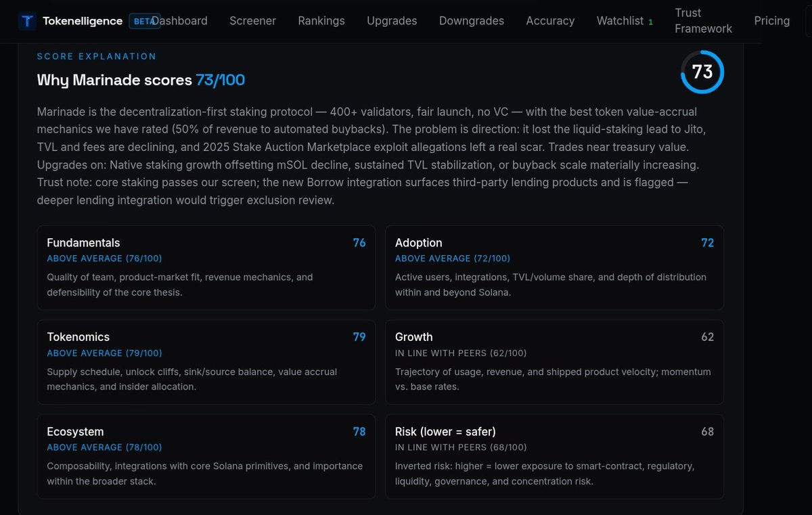This screenshot has width=812, height=515.
Task: Click the ABOVE AVERAGE (78/100) label
Action: [104, 447]
